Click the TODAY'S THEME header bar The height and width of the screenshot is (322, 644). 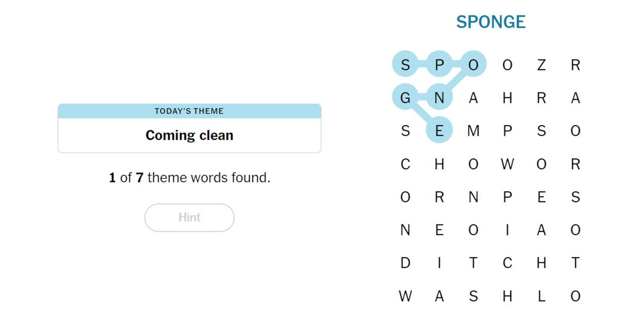pyautogui.click(x=189, y=111)
